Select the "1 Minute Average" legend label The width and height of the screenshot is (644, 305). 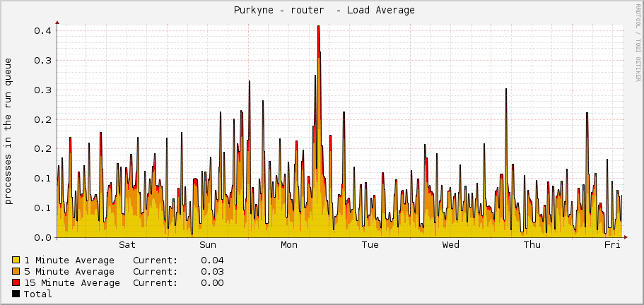(69, 261)
